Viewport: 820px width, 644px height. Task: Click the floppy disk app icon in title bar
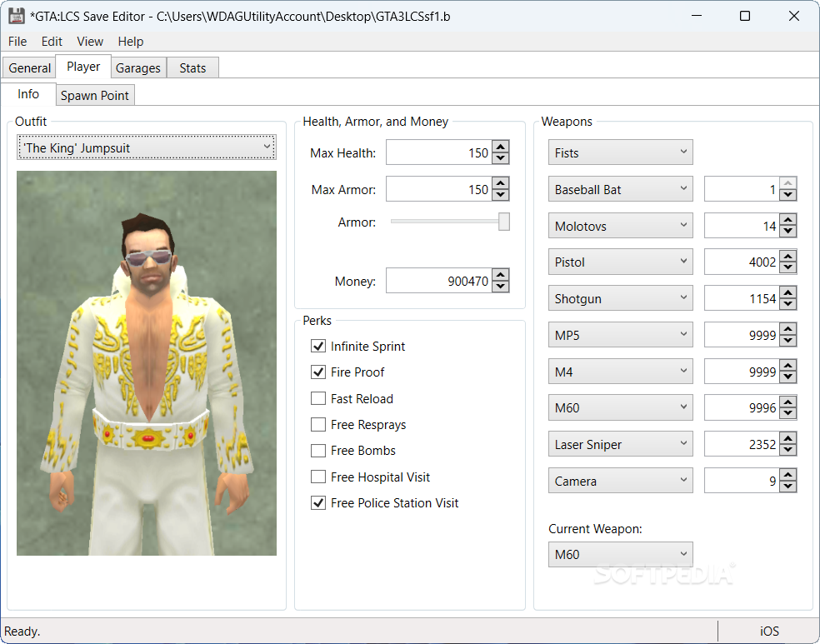coord(17,16)
